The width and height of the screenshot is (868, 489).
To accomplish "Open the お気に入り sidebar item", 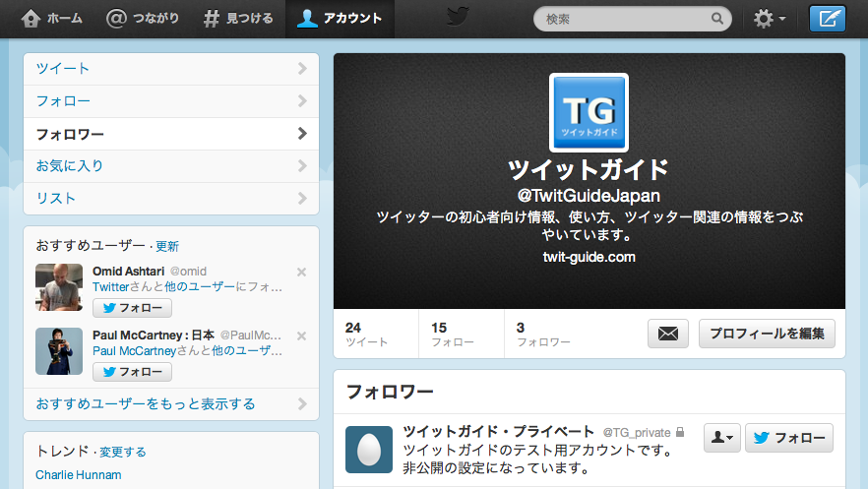I will 171,166.
